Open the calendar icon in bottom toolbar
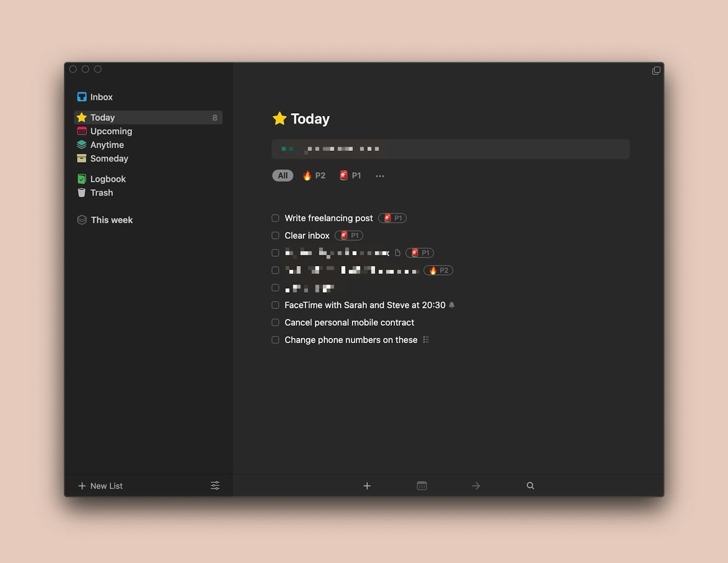The image size is (728, 563). (x=422, y=486)
